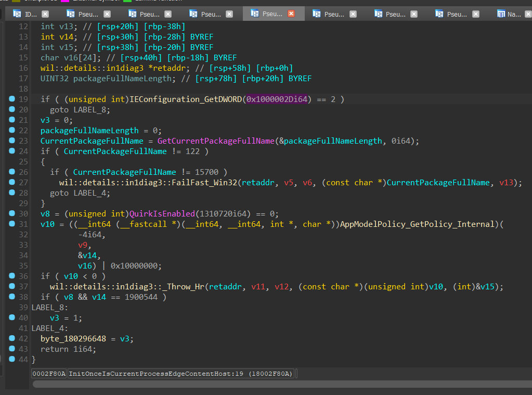Toggle breakpoint dot on line 19

[11, 99]
